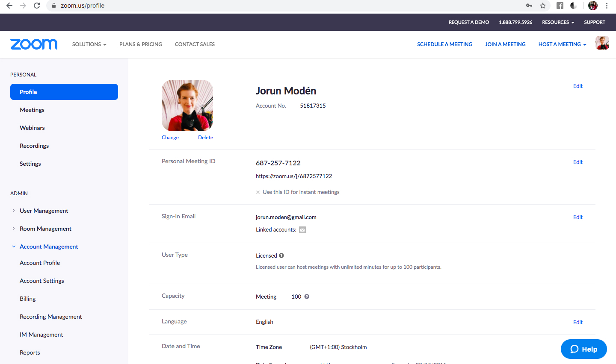Edit the Personal Meeting ID
This screenshot has height=364, width=616.
coord(578,162)
